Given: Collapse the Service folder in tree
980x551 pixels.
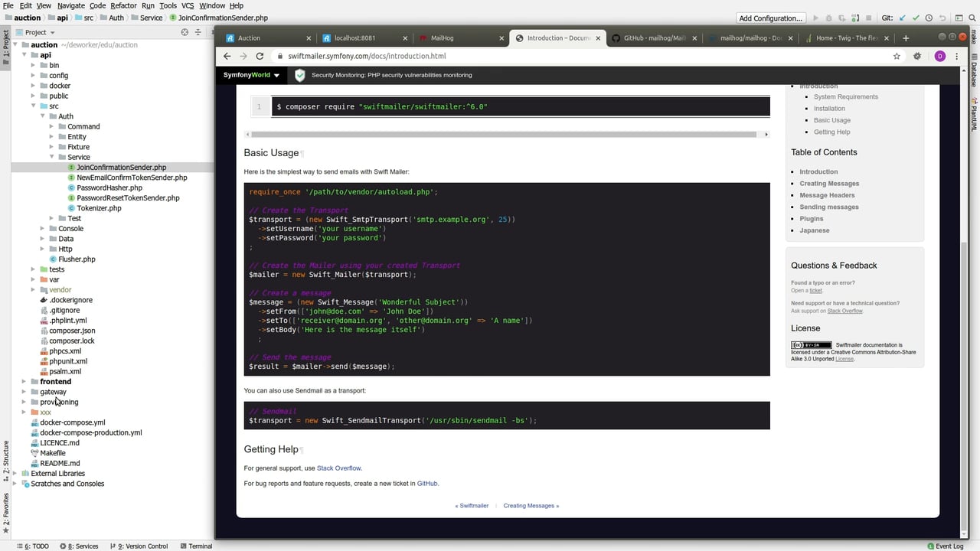Looking at the screenshot, I should click(52, 157).
